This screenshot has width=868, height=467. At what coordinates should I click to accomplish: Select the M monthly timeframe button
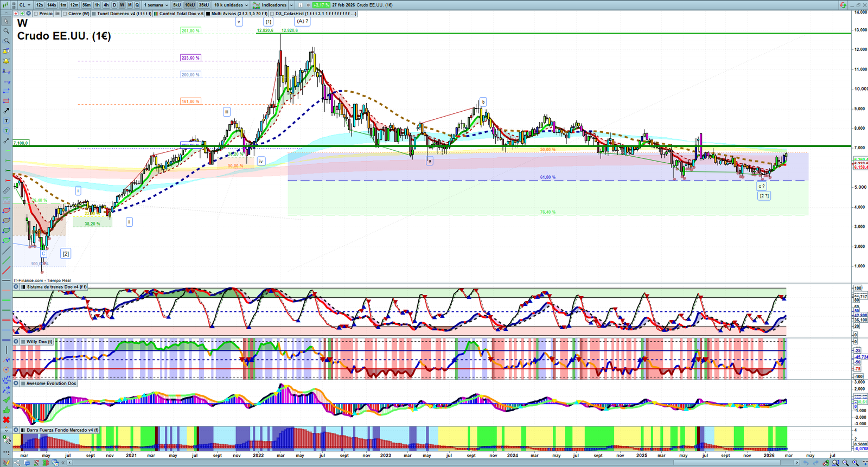point(130,5)
